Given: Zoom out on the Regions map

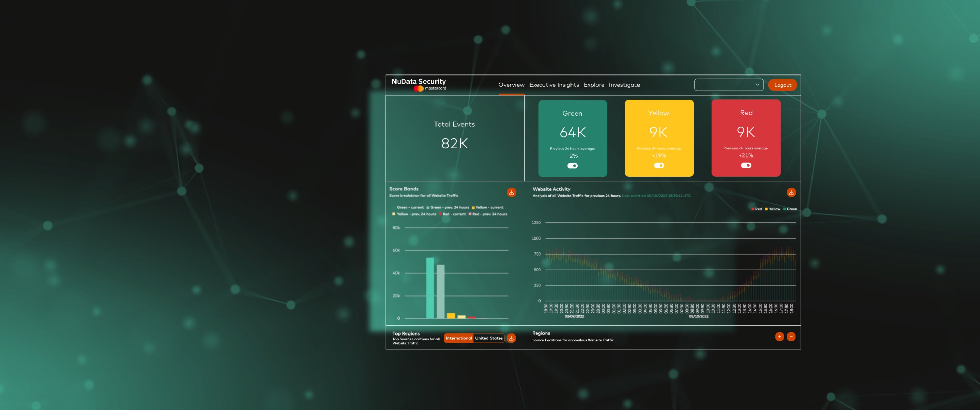Looking at the screenshot, I should tap(791, 337).
